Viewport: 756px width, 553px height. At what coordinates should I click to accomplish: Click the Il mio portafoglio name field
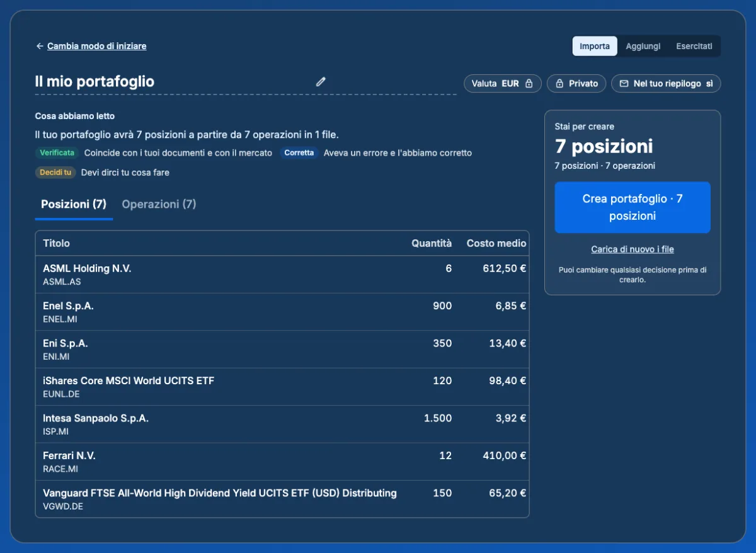[x=246, y=81]
